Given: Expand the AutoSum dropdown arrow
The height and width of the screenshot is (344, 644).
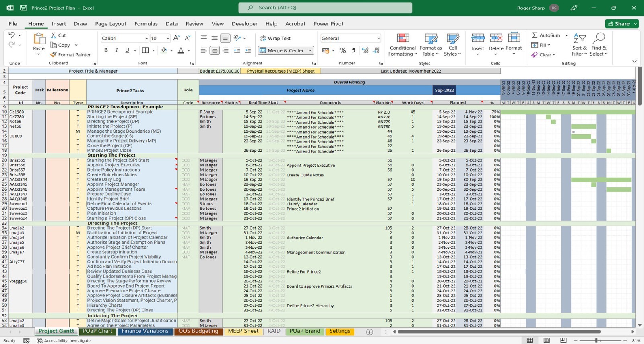Looking at the screenshot, I should (x=566, y=35).
